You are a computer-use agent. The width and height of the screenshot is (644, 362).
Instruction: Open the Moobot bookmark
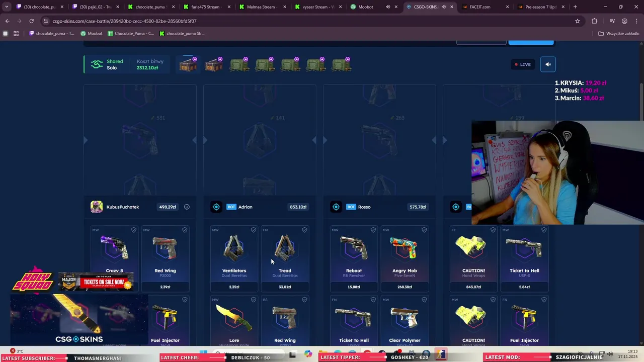coord(92,34)
